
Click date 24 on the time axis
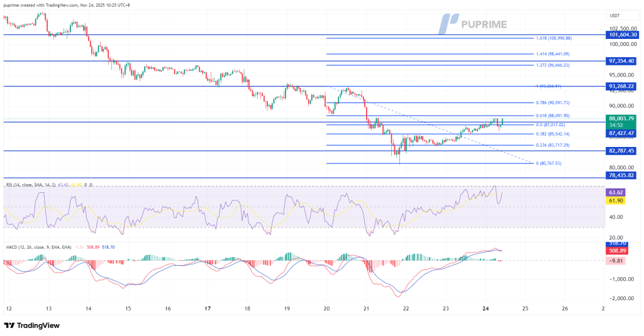coord(485,309)
